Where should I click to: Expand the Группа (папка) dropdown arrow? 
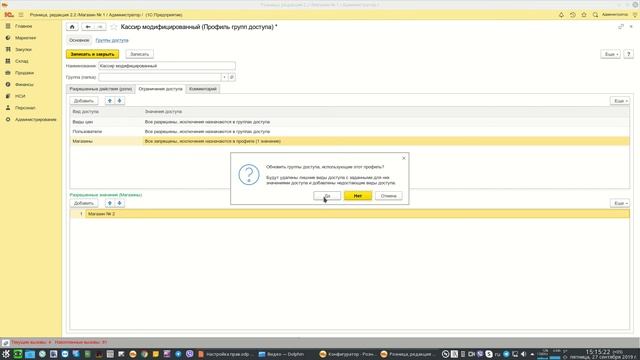pyautogui.click(x=224, y=77)
